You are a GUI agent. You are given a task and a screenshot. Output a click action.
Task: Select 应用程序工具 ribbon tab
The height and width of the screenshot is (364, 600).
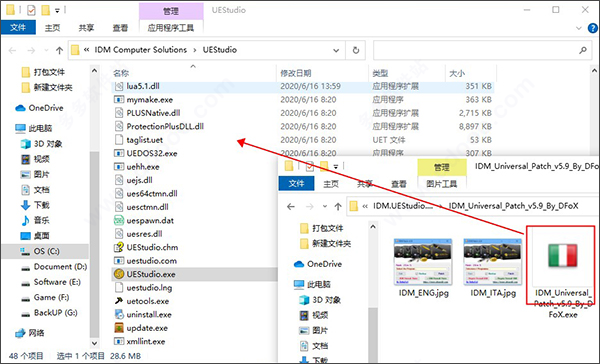point(171,28)
